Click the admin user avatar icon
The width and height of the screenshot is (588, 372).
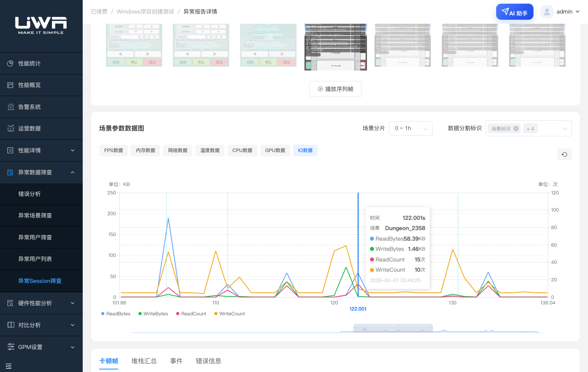[547, 12]
